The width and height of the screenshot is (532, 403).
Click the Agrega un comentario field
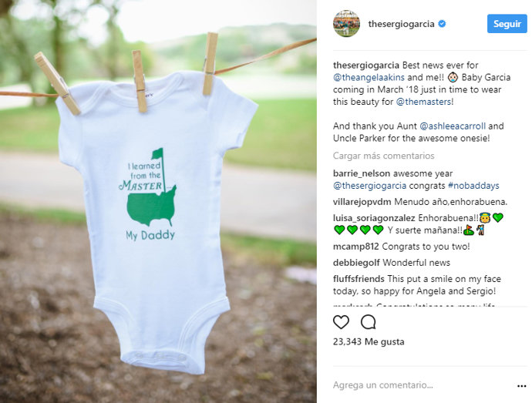point(421,385)
